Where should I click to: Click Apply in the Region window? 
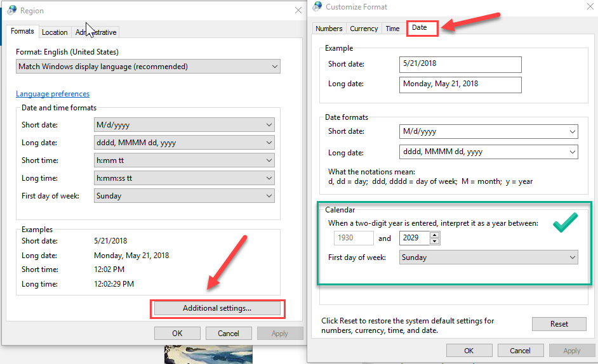[x=280, y=333]
